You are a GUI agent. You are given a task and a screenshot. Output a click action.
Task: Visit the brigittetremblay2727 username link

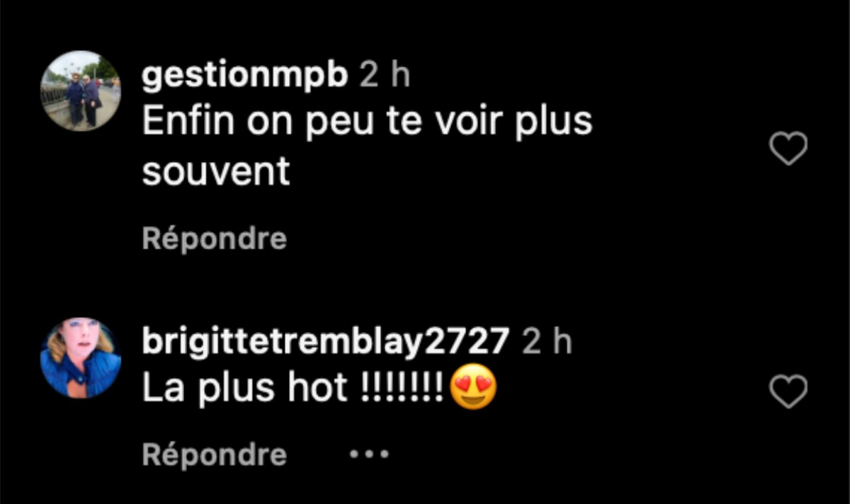point(326,343)
